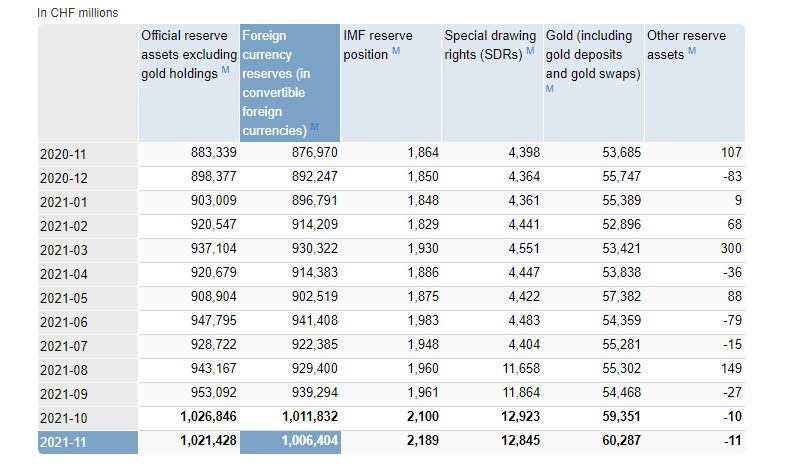Click M icon next to Special drawing rights
788x469 pixels.
click(x=529, y=53)
